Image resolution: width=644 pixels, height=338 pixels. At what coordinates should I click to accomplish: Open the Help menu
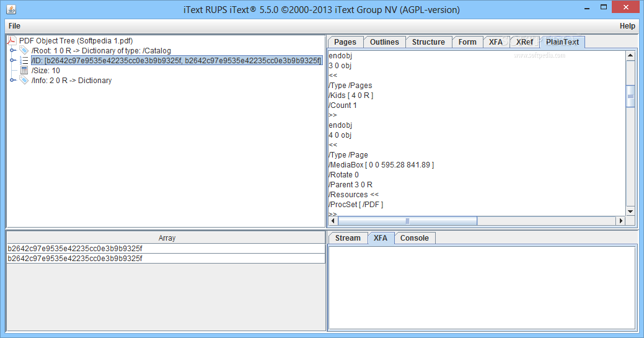(627, 26)
